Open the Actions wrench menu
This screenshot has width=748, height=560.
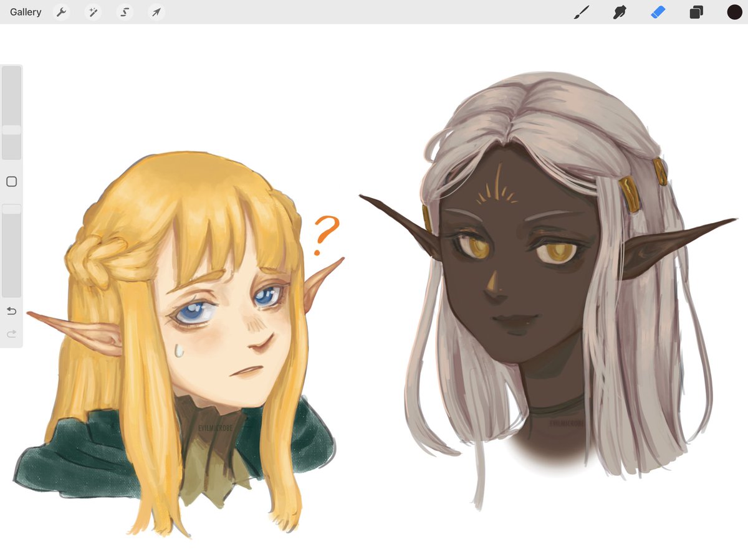click(61, 12)
